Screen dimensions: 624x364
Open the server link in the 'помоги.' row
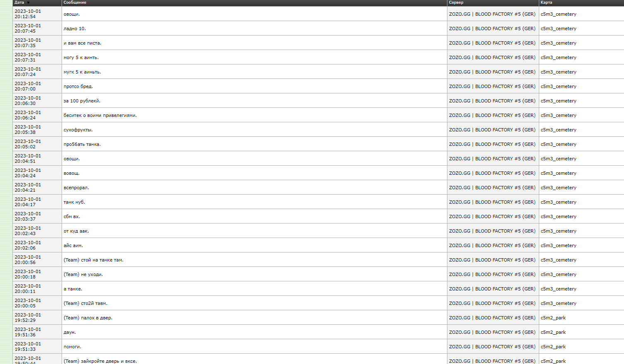tap(492, 347)
